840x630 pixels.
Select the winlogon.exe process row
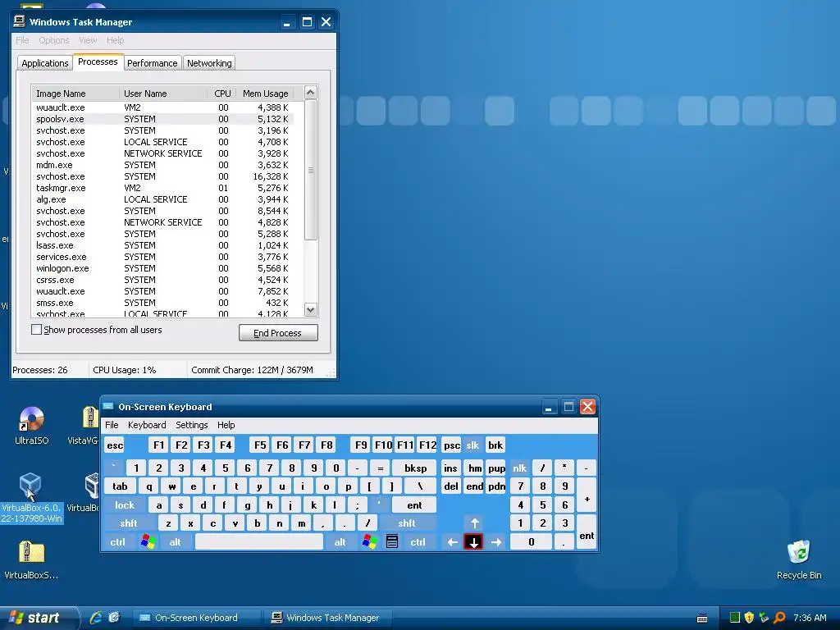(x=163, y=268)
